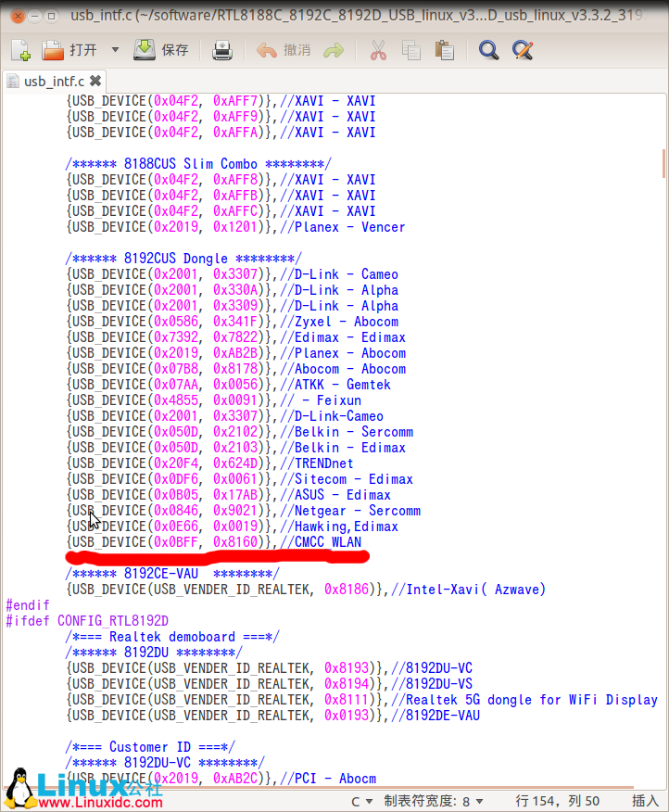669x812 pixels.
Task: Select the Cut scissors icon
Action: pyautogui.click(x=378, y=50)
